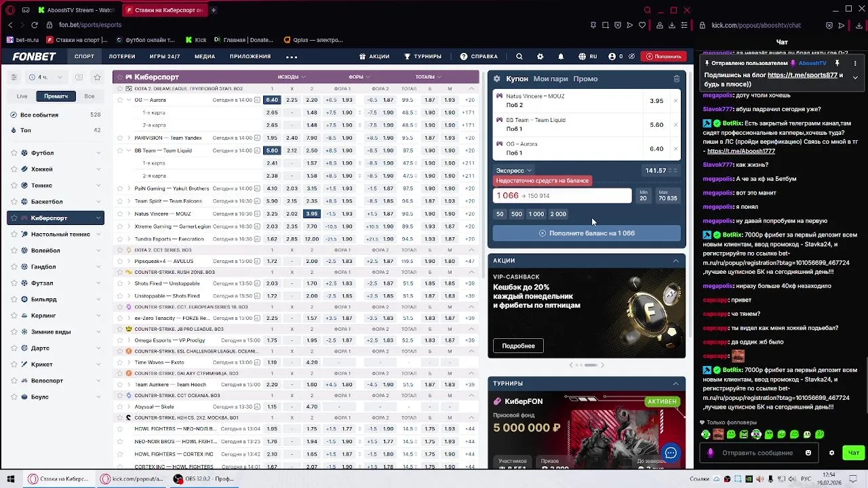
Task: Toggle balance visibility eye icon
Action: pyautogui.click(x=631, y=56)
